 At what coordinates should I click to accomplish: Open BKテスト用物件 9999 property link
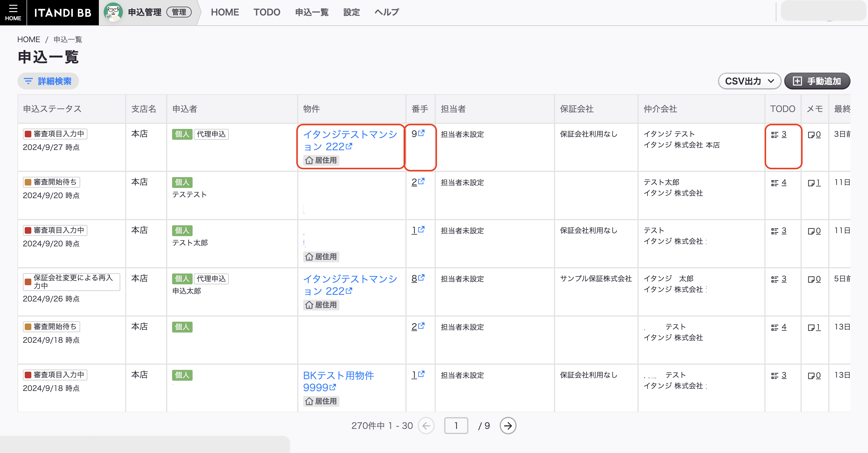[338, 381]
